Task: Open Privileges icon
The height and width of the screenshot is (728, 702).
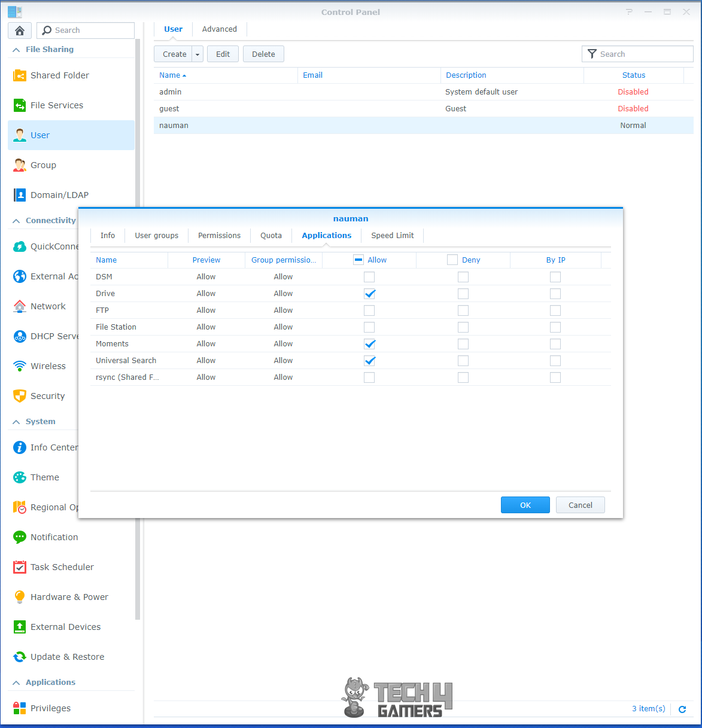Action: click(20, 708)
